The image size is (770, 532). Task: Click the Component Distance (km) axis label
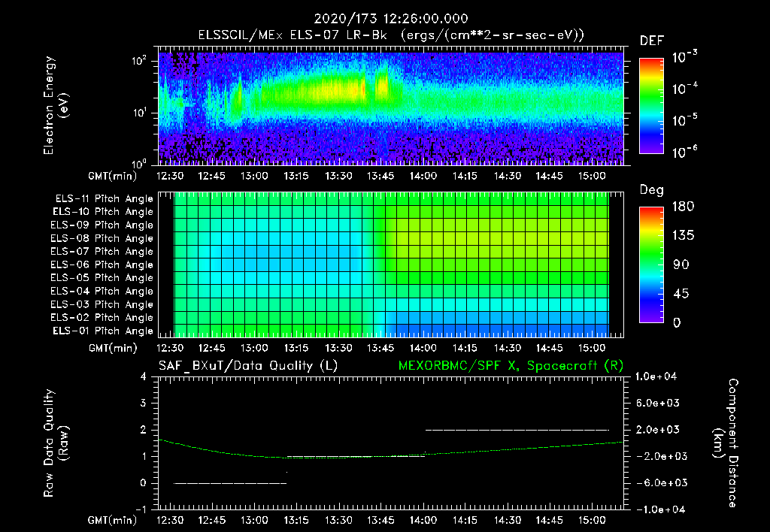click(726, 443)
